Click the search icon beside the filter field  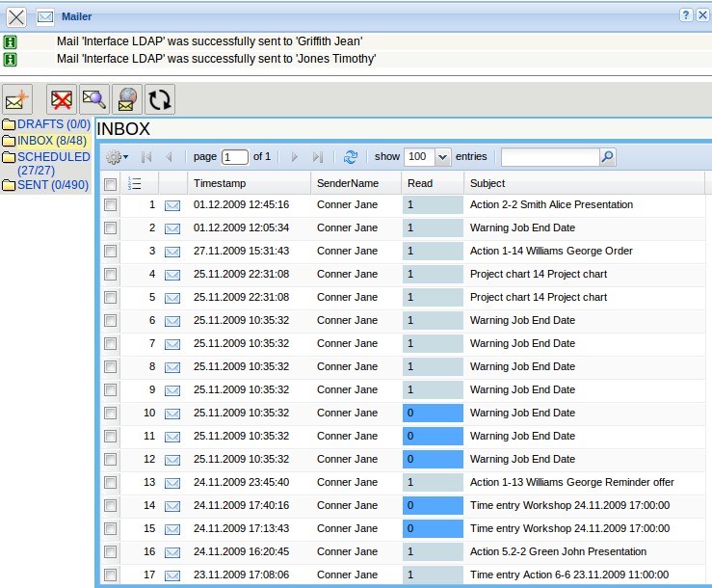(x=607, y=157)
